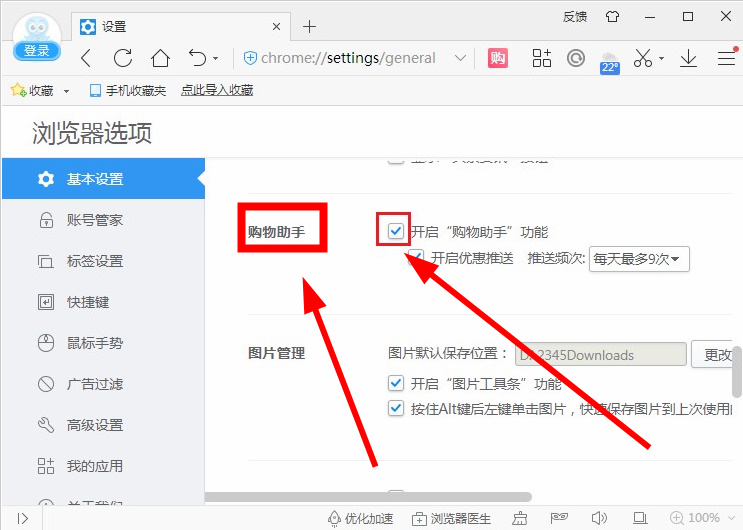This screenshot has height=530, width=743.
Task: Click the shield icon in address bar
Action: click(250, 58)
